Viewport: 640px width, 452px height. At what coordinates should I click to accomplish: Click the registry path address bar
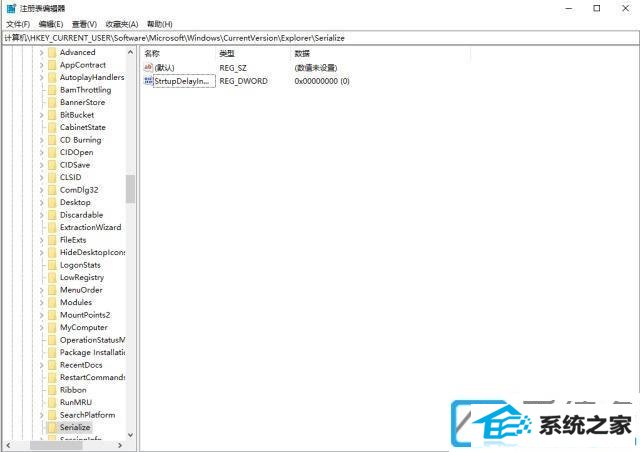[x=320, y=38]
